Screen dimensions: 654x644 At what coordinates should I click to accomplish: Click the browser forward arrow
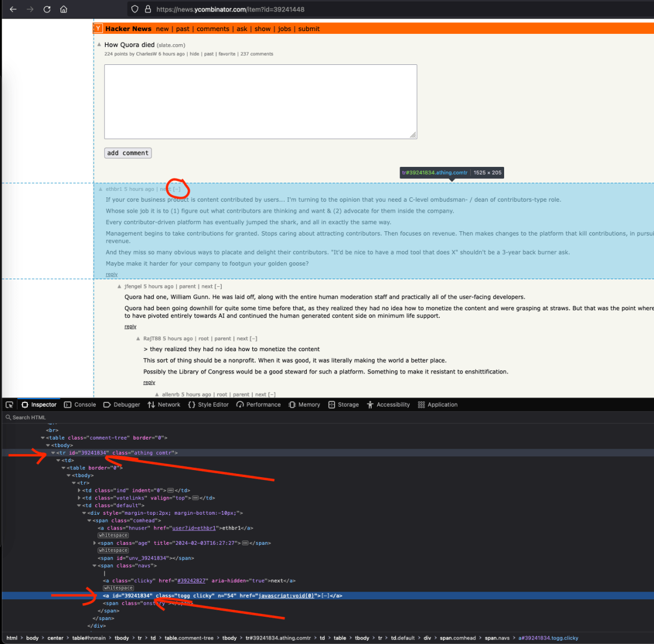30,9
